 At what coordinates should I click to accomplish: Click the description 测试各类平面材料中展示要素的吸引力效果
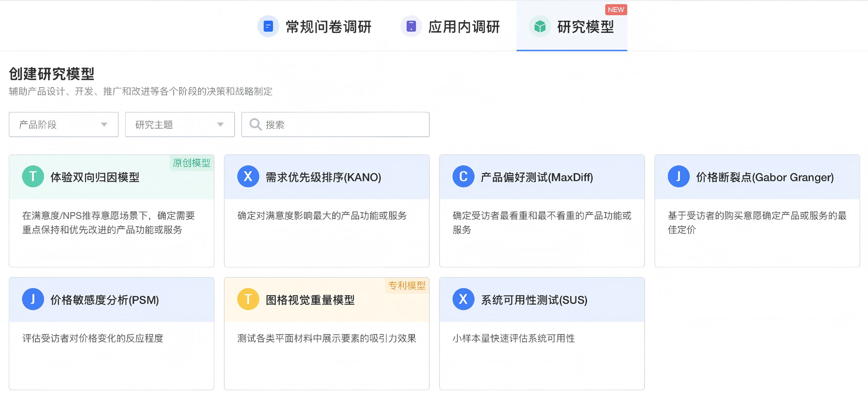click(x=327, y=338)
